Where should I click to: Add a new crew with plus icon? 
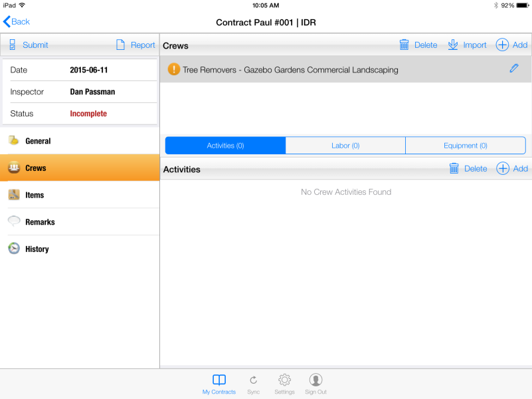click(511, 45)
